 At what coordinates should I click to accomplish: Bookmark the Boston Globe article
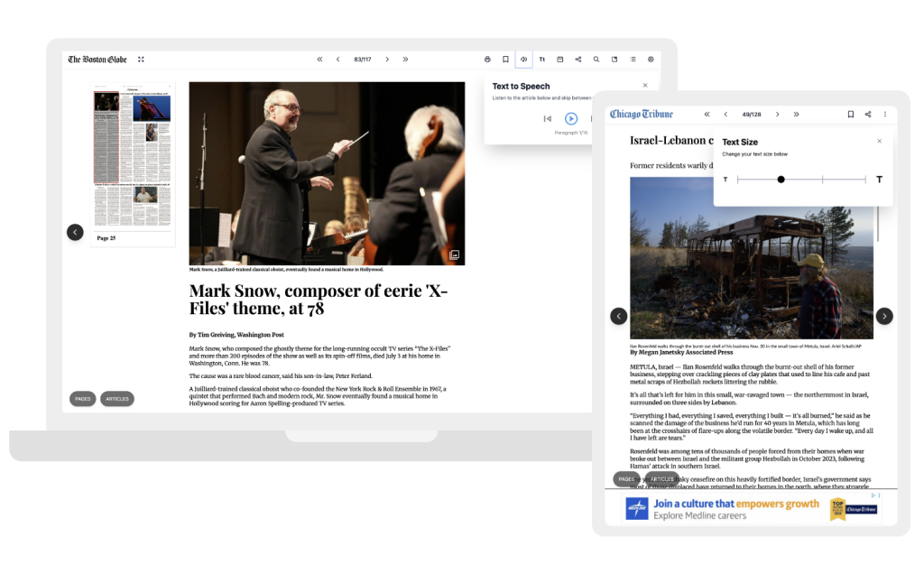pos(505,60)
